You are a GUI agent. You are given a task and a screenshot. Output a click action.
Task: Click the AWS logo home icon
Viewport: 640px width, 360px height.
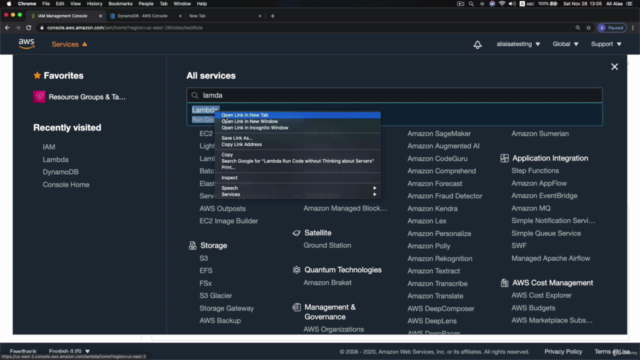[x=27, y=44]
